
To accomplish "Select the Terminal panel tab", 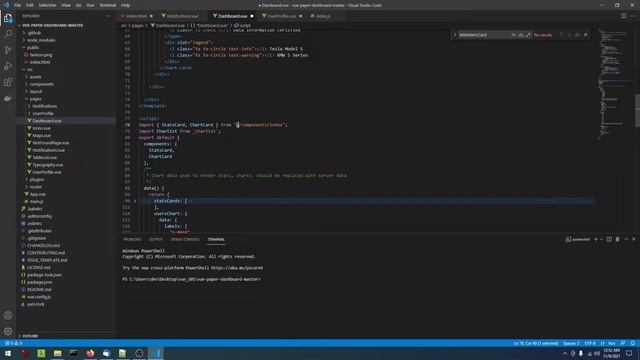I will [x=216, y=239].
